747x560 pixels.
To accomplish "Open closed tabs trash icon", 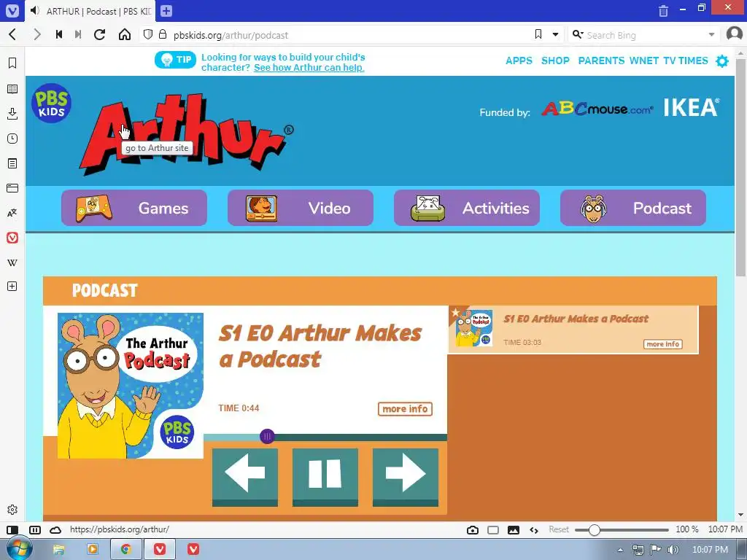I will (x=663, y=10).
